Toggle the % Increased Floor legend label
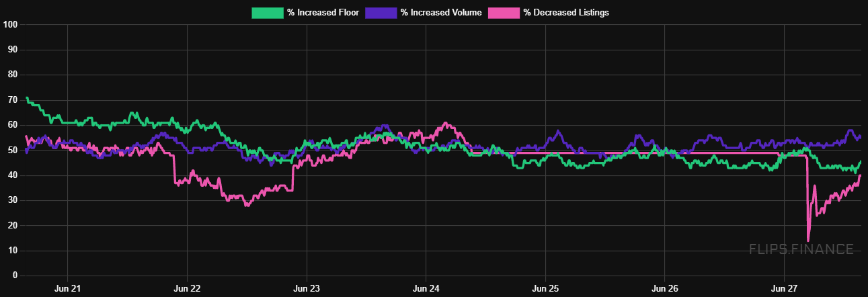 pos(323,13)
